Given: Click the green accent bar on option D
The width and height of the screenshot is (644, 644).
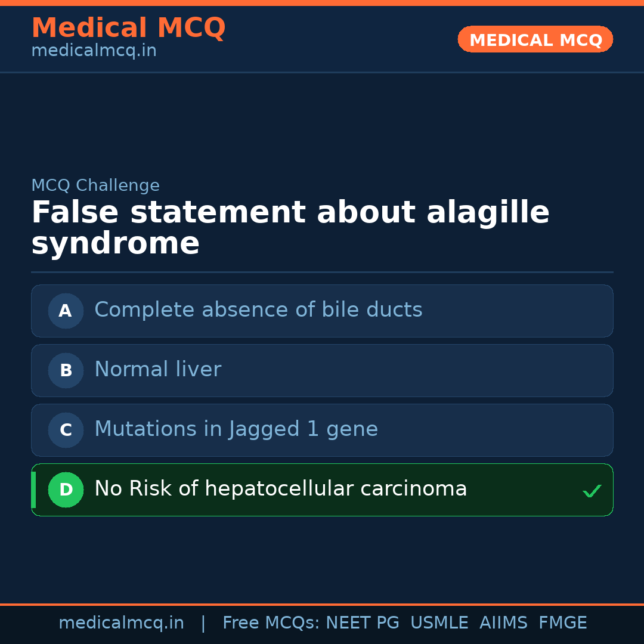Looking at the screenshot, I should pos(33,490).
